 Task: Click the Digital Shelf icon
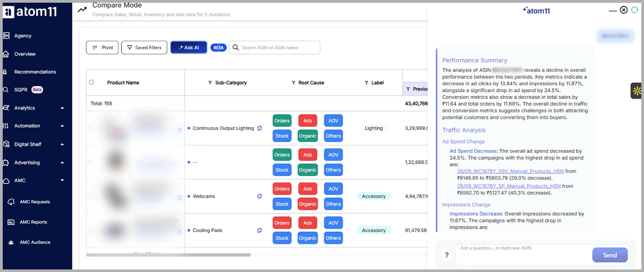(x=6, y=144)
